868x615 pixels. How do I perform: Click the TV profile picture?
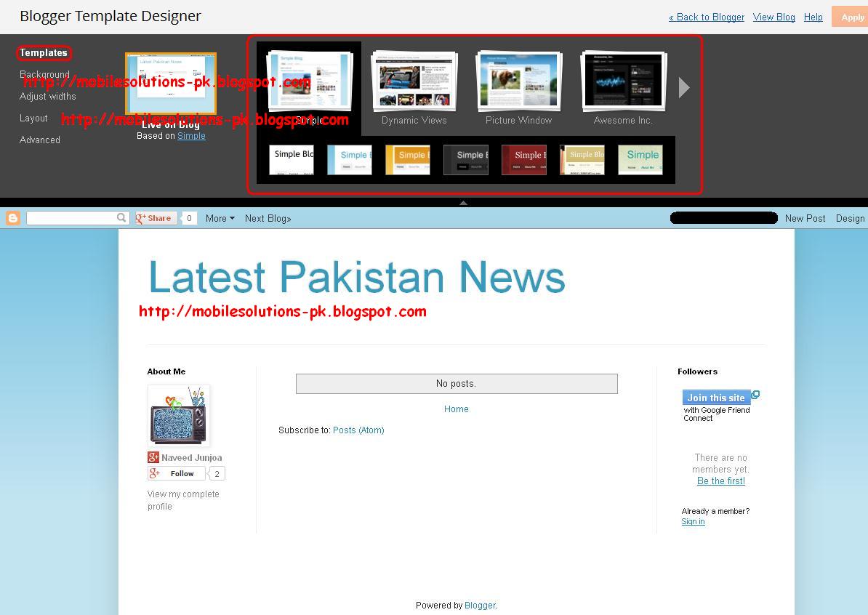pyautogui.click(x=179, y=416)
